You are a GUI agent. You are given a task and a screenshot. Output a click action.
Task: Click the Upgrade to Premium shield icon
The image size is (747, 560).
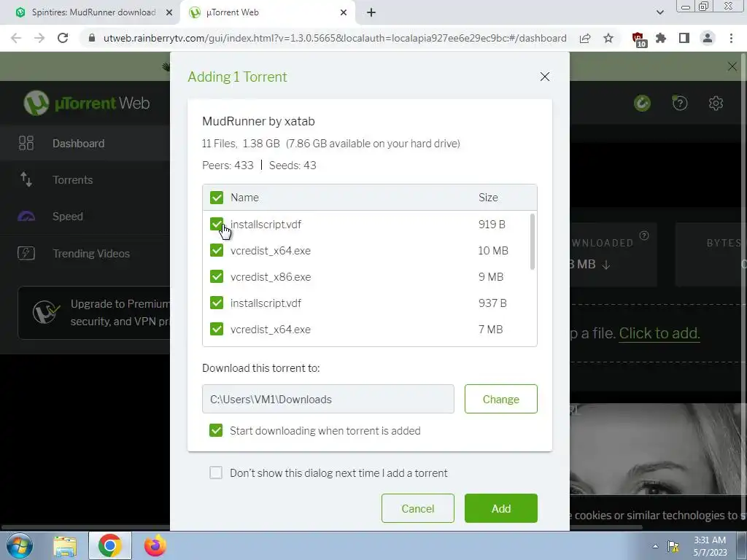(46, 312)
